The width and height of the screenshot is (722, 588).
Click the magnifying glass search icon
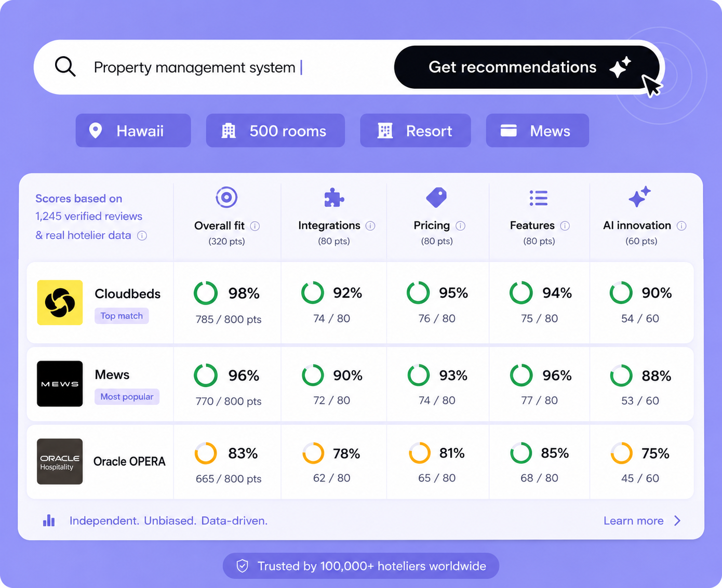coord(65,67)
